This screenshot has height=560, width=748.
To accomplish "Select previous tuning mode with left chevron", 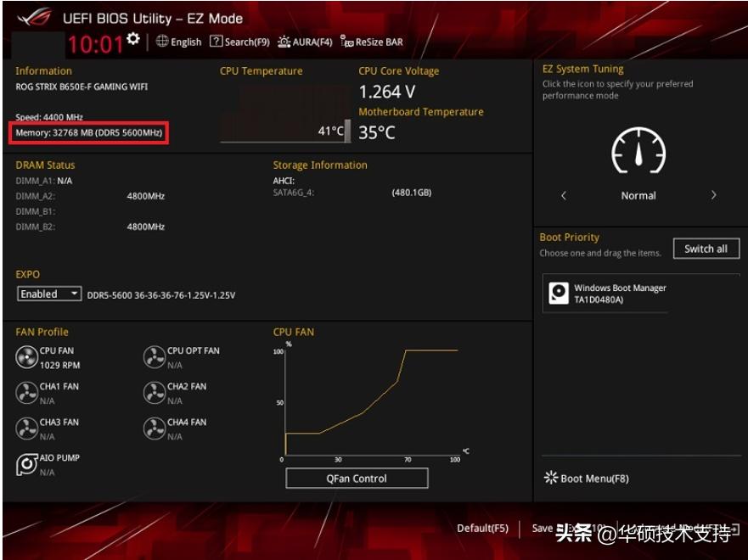I will (x=564, y=195).
